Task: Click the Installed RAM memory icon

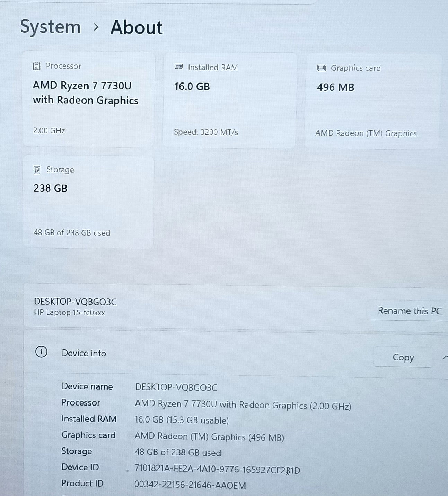Action: pyautogui.click(x=178, y=67)
